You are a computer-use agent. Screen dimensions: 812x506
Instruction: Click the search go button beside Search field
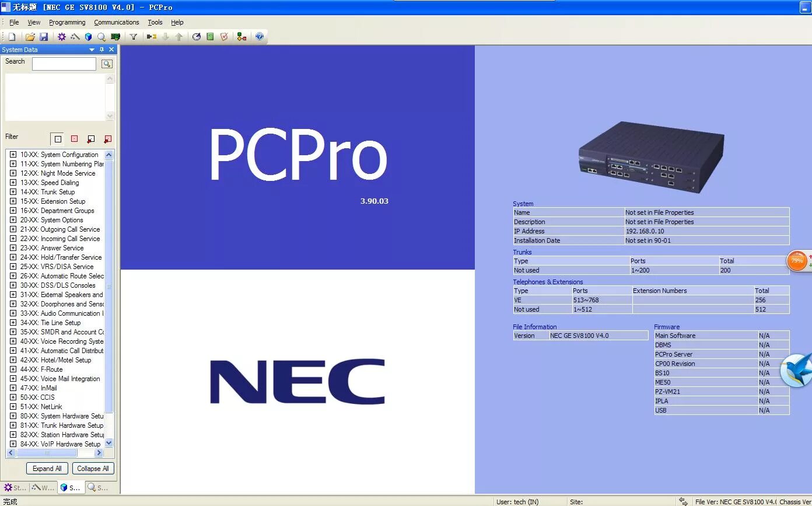coord(107,64)
